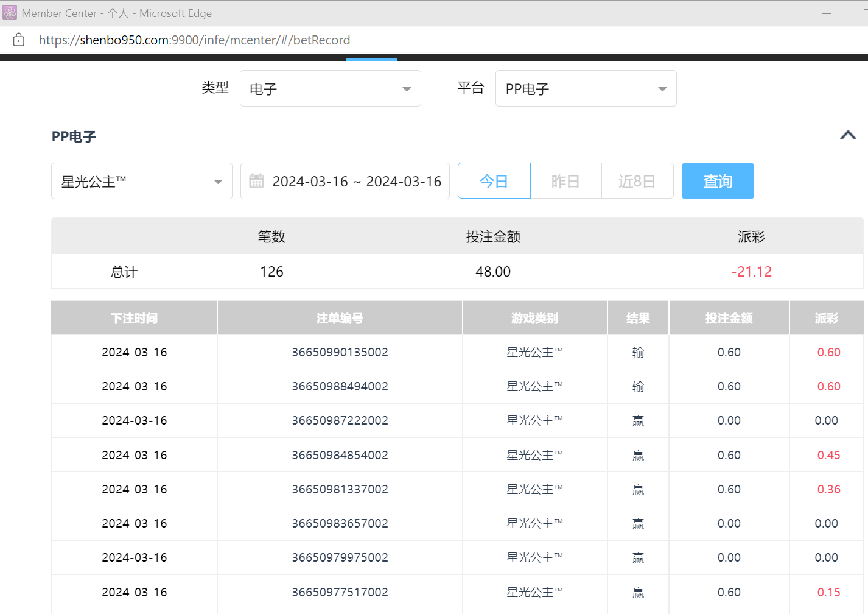The height and width of the screenshot is (614, 868).
Task: Select the 近8日 date filter
Action: (637, 182)
